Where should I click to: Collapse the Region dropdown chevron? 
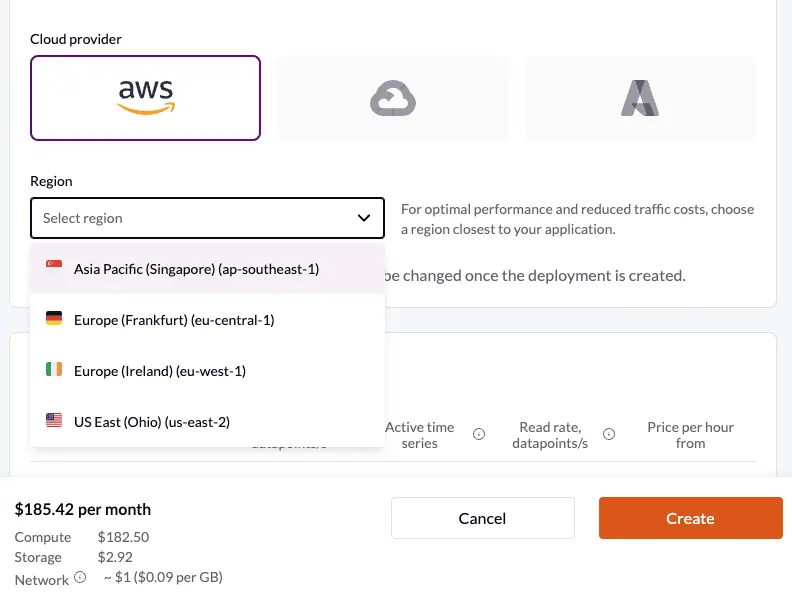pyautogui.click(x=364, y=218)
